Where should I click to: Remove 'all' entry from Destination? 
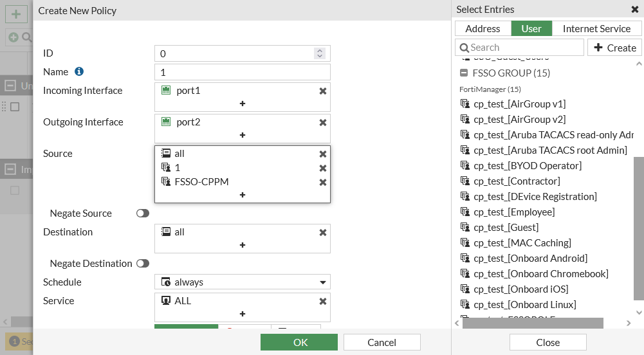click(x=323, y=232)
